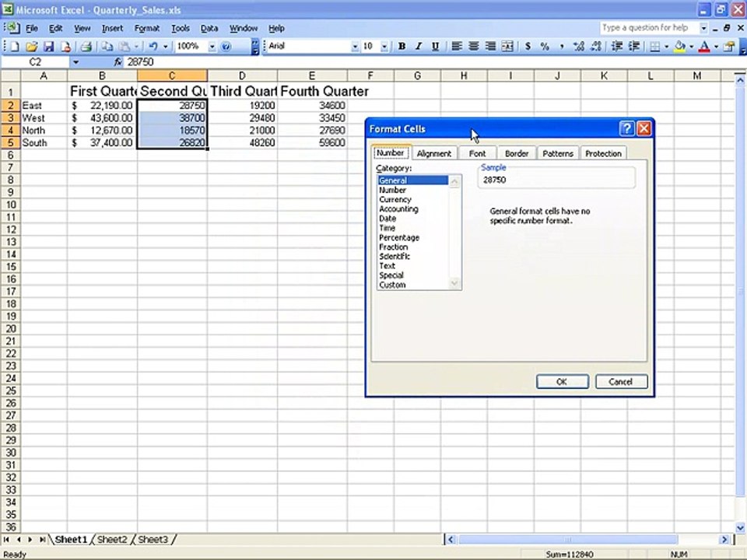
Task: Switch to the Alignment tab
Action: coord(433,153)
